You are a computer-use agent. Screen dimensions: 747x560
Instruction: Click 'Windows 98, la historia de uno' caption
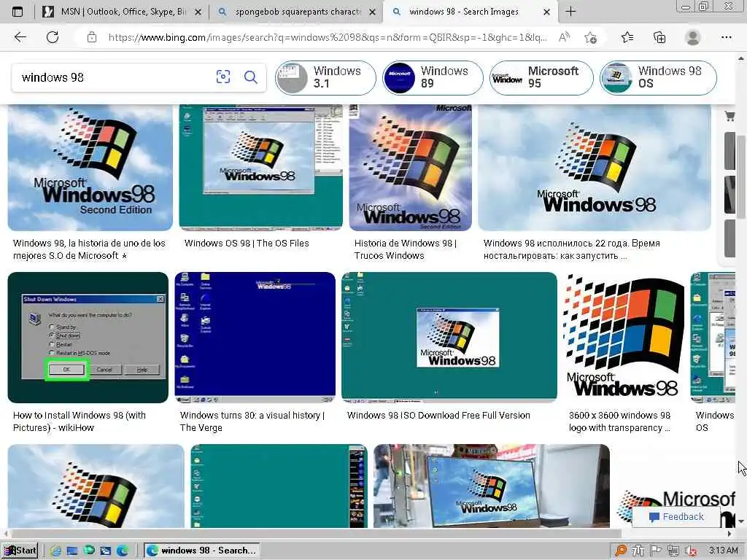click(89, 249)
